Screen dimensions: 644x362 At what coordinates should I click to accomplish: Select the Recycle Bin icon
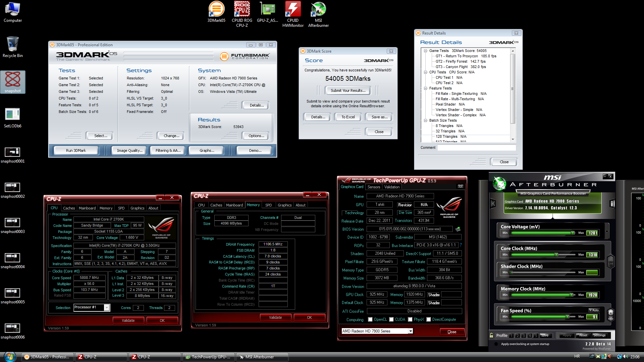coord(13,47)
